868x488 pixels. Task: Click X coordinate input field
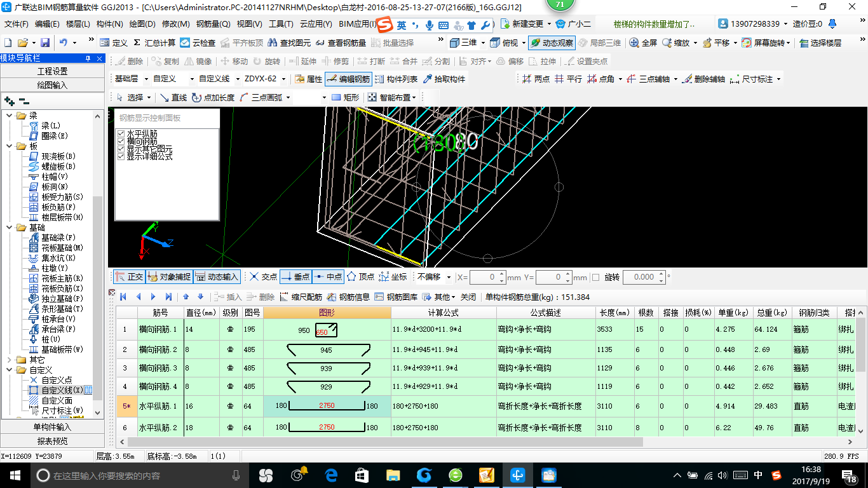tap(488, 277)
